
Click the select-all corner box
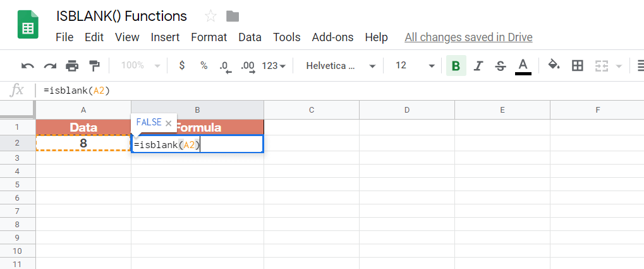click(x=17, y=110)
